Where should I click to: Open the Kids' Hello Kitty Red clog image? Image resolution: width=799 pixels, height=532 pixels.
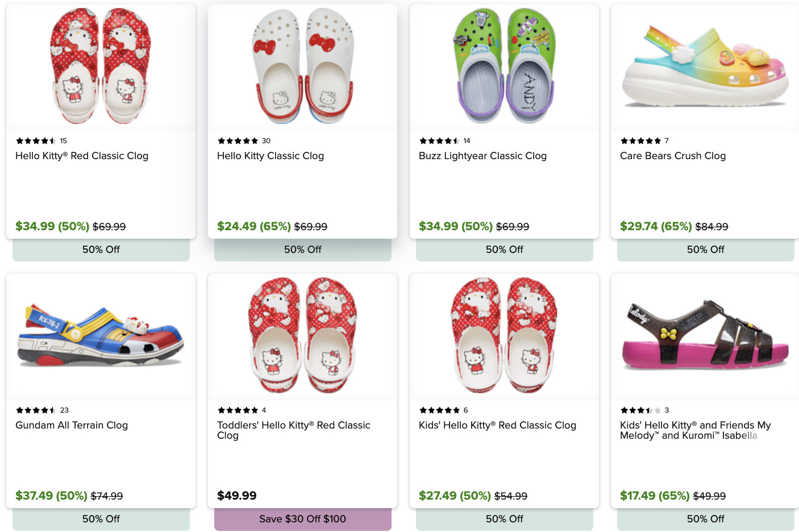point(504,335)
